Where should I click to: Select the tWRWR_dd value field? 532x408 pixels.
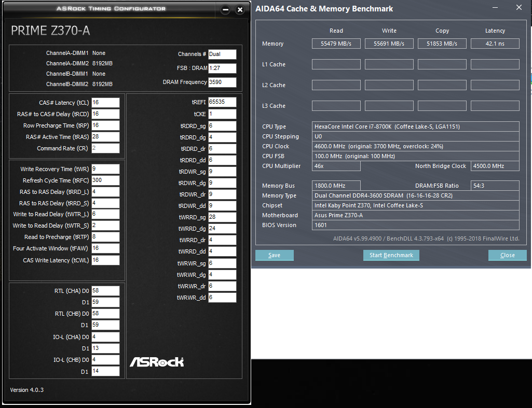pyautogui.click(x=222, y=298)
